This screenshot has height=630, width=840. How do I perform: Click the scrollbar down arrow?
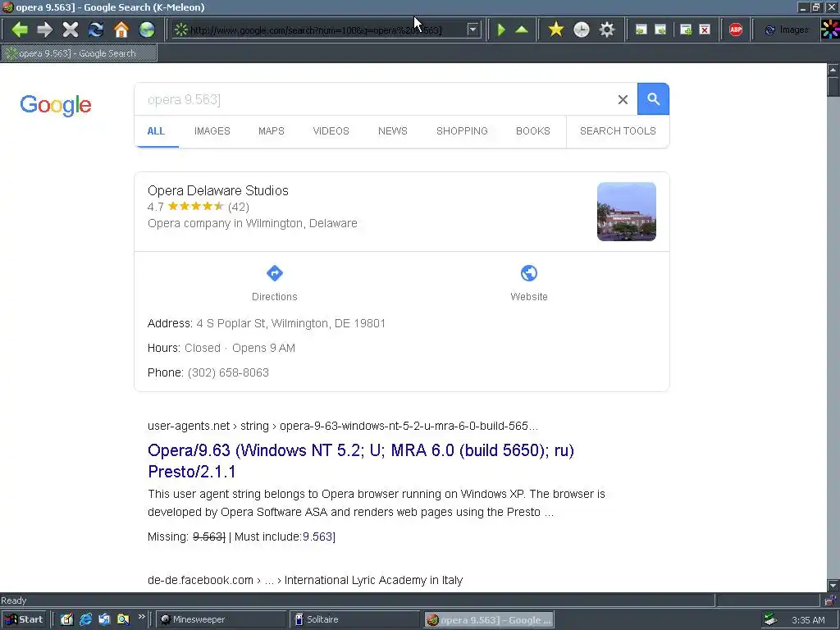[833, 586]
